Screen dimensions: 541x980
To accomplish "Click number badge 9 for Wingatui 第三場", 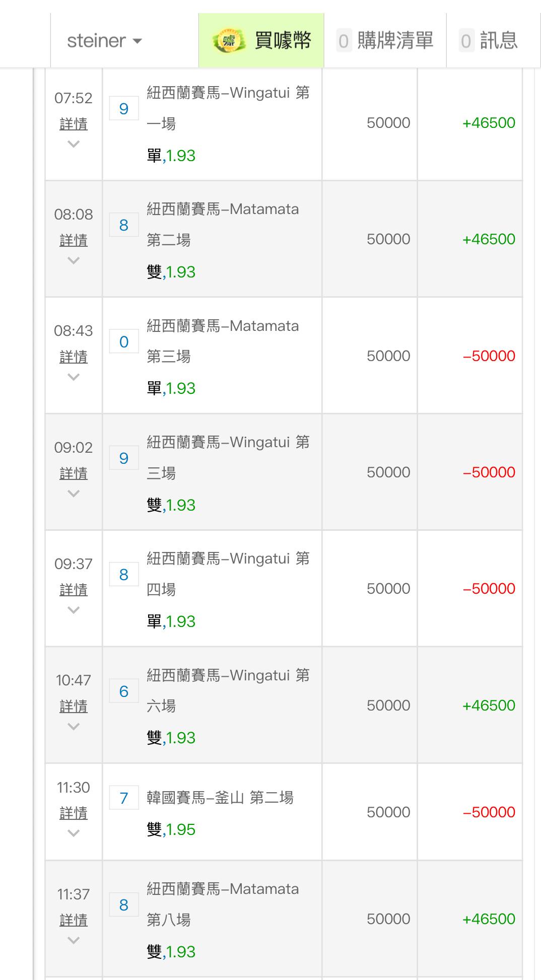I will [124, 458].
